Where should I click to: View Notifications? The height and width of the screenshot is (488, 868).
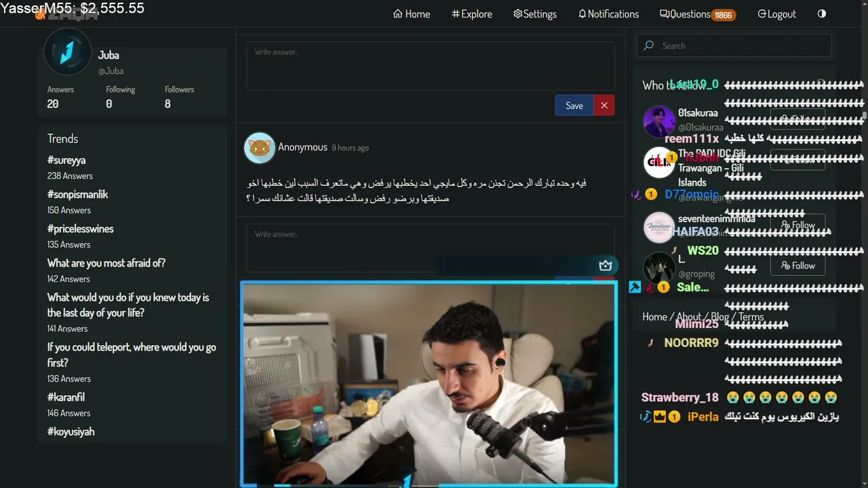(x=608, y=14)
